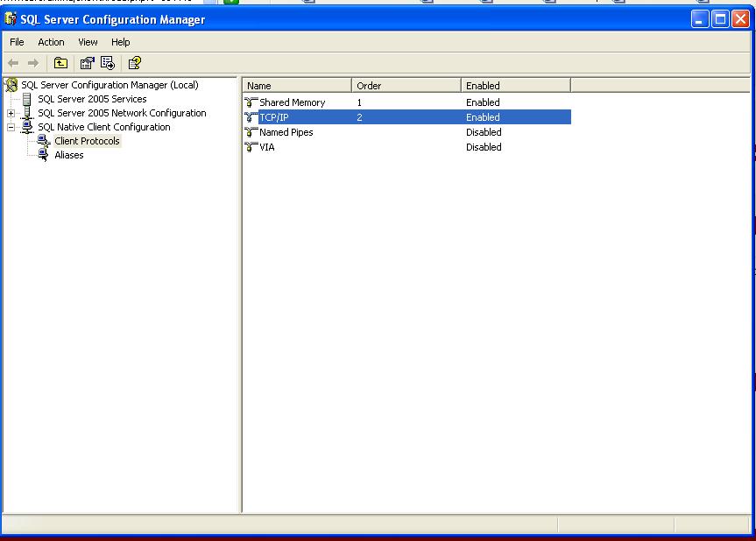Click the Back arrow toolbar icon

click(x=13, y=63)
